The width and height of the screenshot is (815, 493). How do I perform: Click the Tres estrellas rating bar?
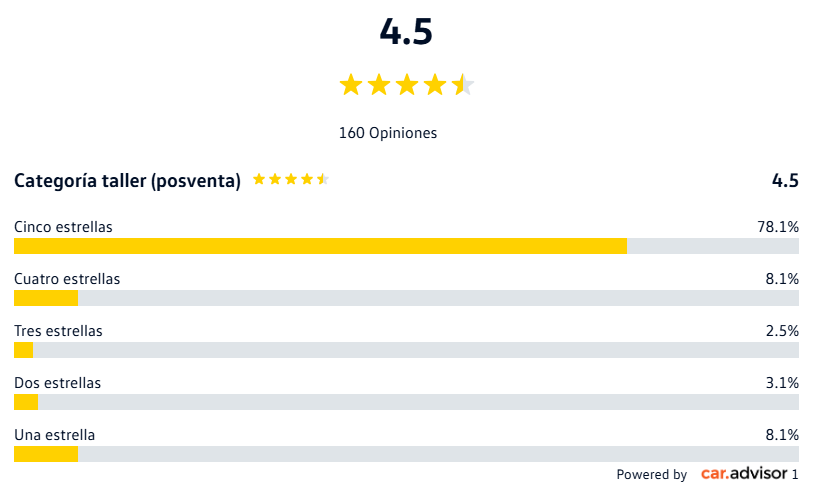pyautogui.click(x=406, y=350)
